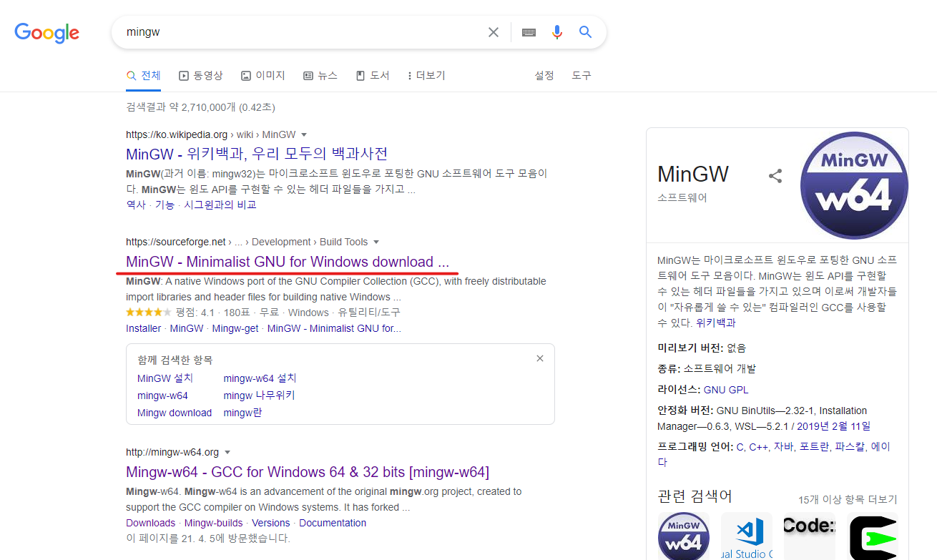Image resolution: width=937 pixels, height=560 pixels.
Task: Clear the search box with X icon
Action: [x=494, y=32]
